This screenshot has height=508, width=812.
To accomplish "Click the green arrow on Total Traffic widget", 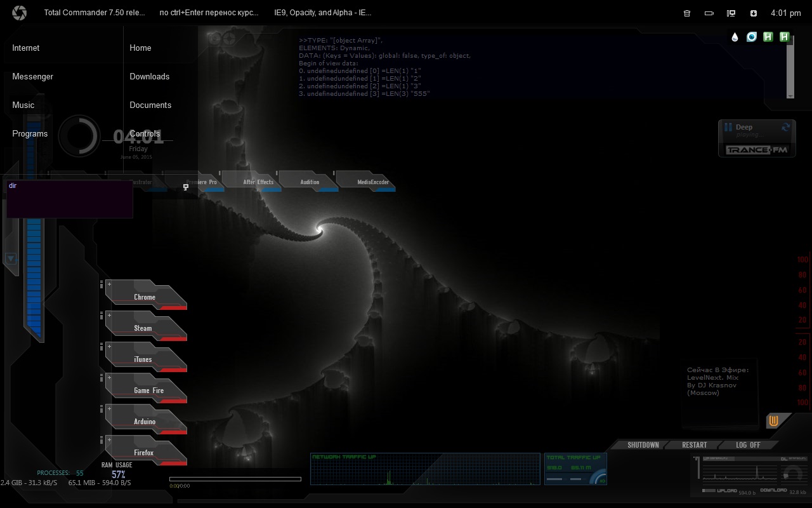I will 601,481.
